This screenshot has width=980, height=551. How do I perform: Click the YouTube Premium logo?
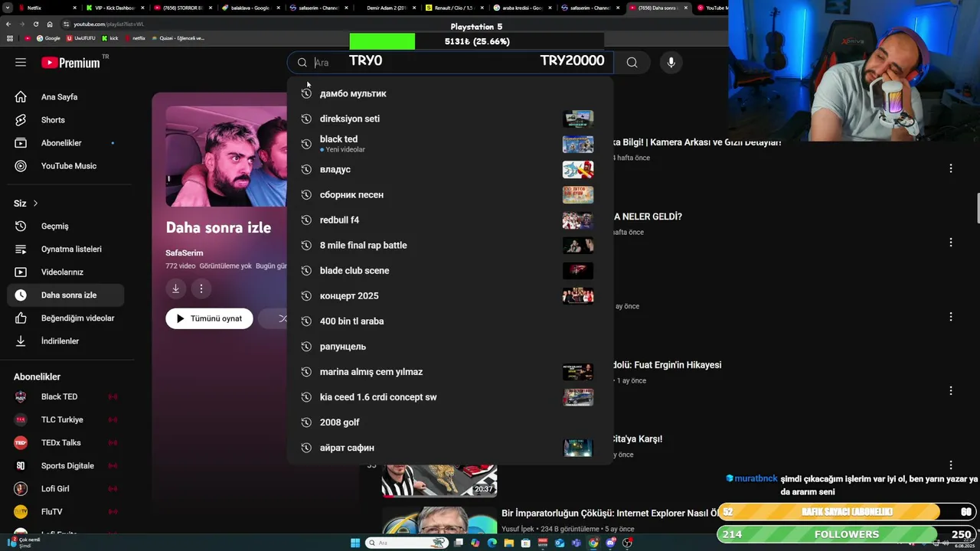click(x=70, y=63)
